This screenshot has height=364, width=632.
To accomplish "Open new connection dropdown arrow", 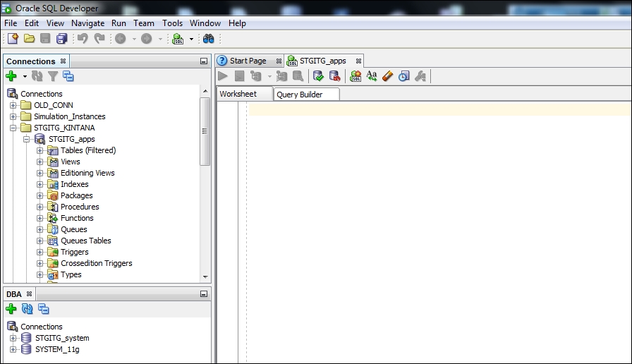I will 25,76.
